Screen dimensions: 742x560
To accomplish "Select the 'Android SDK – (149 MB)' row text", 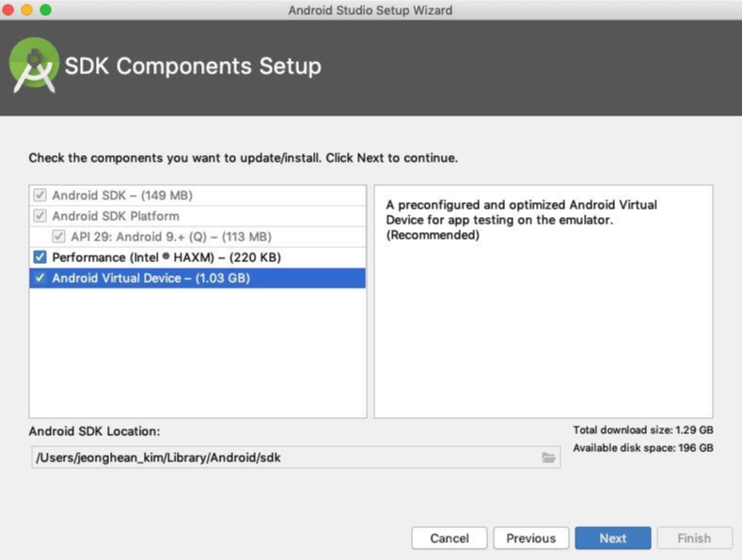I will pyautogui.click(x=122, y=195).
